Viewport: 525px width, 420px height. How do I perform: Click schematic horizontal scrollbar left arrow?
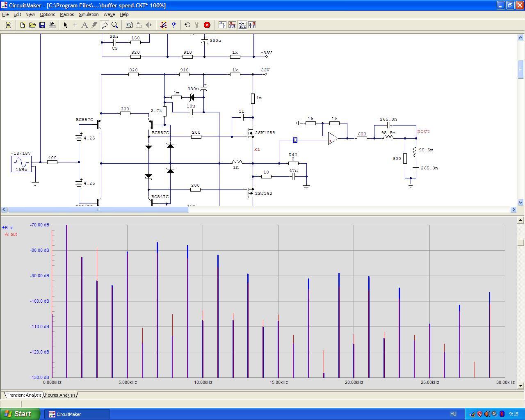tap(4, 209)
